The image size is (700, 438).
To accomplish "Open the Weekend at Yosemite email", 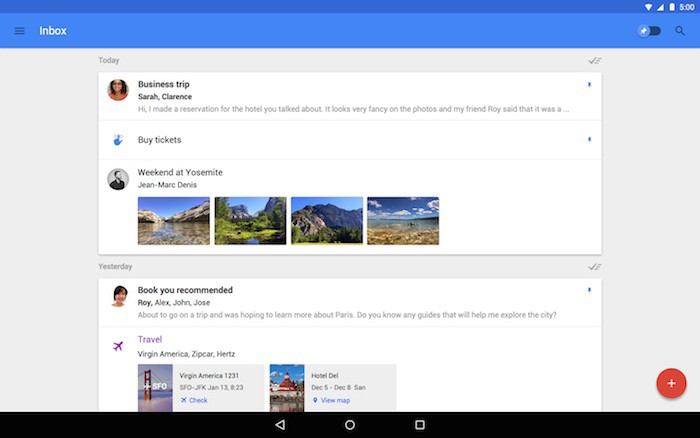I will pos(350,207).
